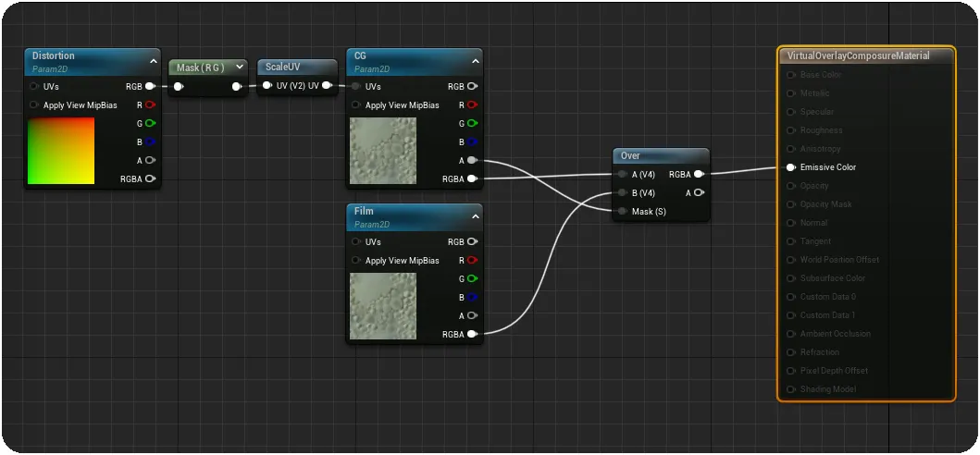This screenshot has height=455, width=980.
Task: Click the CG node red R pin
Action: coord(473,105)
